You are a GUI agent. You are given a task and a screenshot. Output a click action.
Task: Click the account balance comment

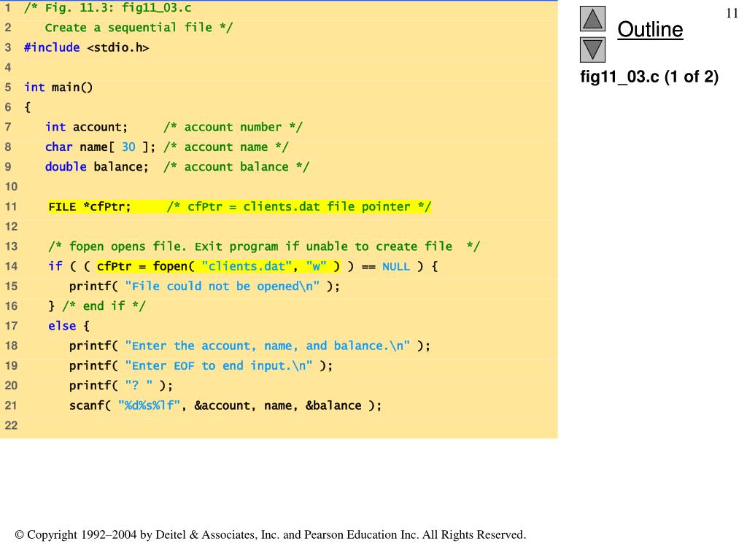point(236,167)
